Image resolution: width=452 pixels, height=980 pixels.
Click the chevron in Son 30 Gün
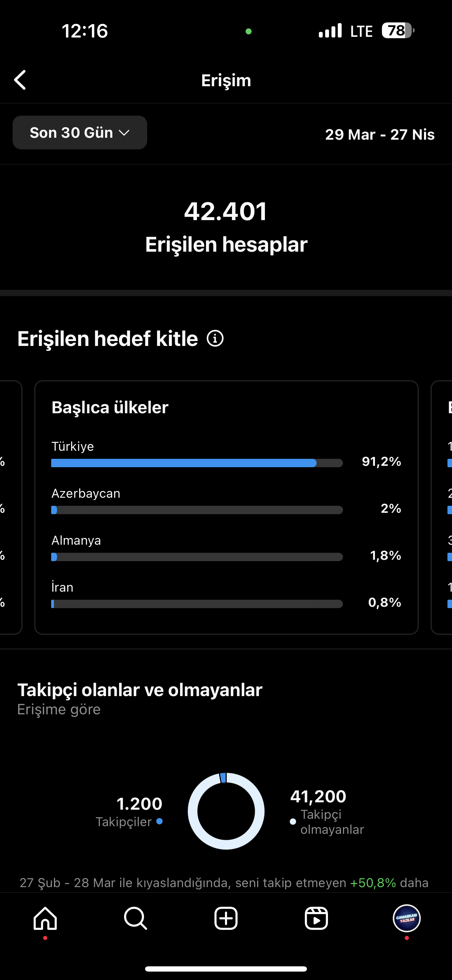coord(124,133)
